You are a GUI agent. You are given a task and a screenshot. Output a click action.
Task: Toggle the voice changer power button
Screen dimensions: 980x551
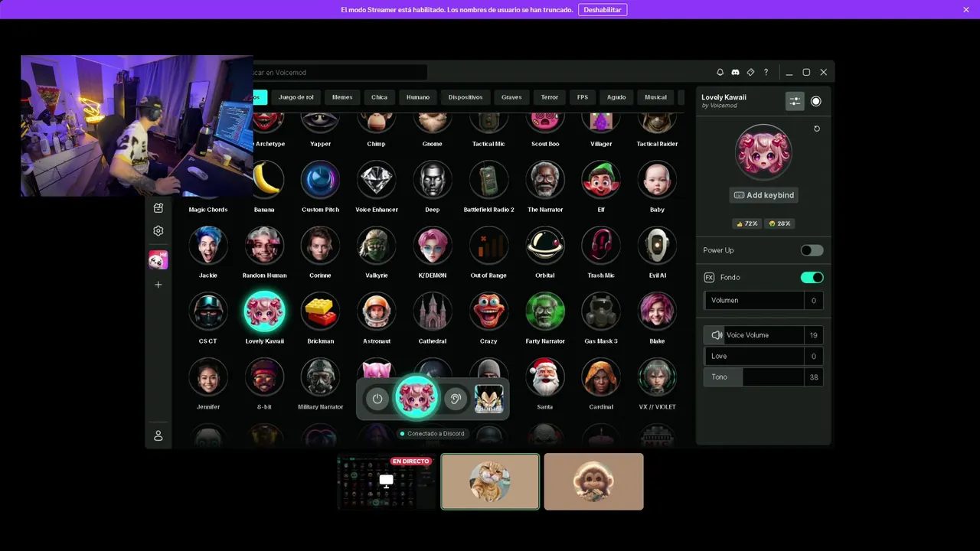(x=377, y=399)
